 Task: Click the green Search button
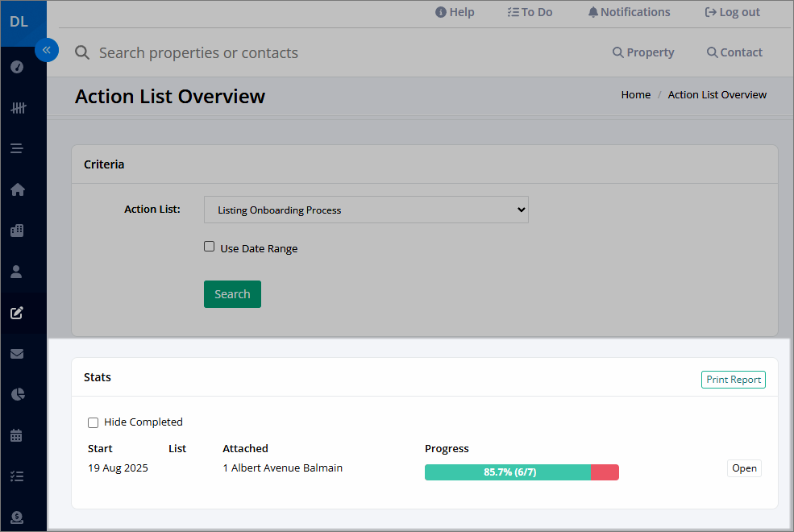click(x=232, y=294)
